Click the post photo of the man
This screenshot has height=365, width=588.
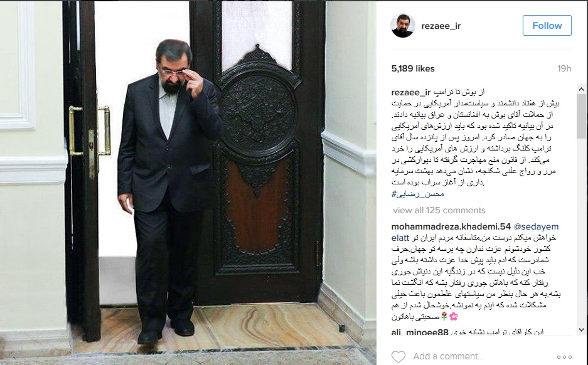click(x=188, y=182)
